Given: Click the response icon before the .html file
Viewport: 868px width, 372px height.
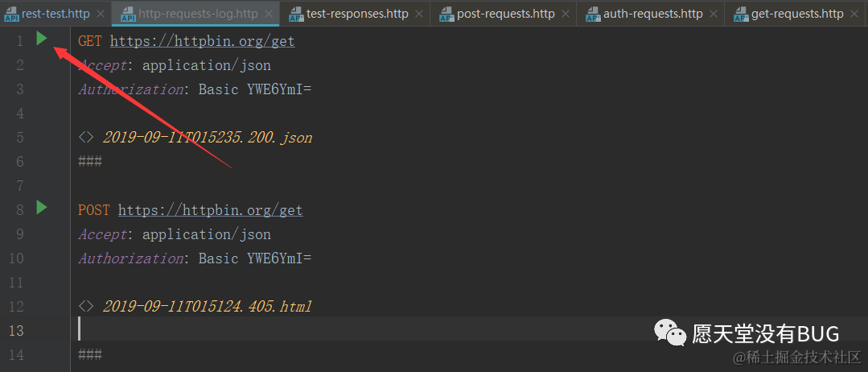Looking at the screenshot, I should coord(86,306).
